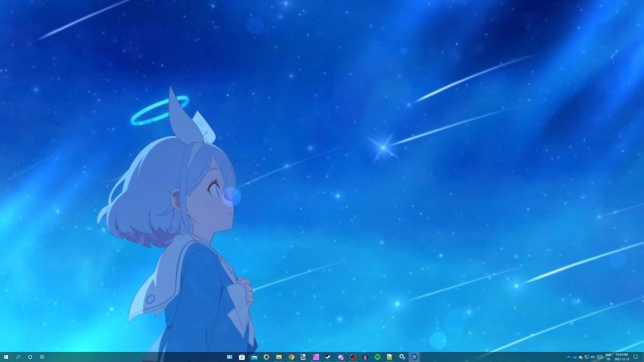Open the settings gears taskbar icon
The image size is (644, 362).
click(402, 357)
